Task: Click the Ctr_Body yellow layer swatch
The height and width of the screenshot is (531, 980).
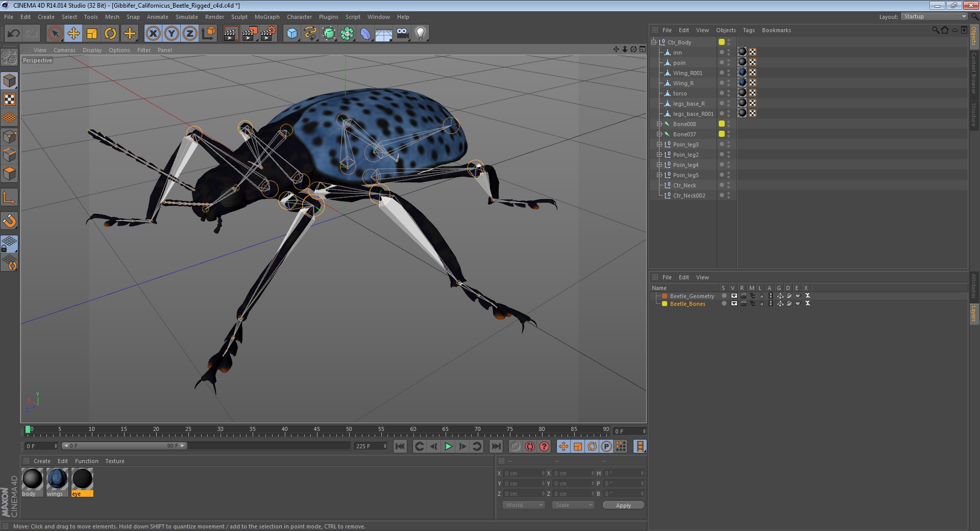Action: click(722, 42)
